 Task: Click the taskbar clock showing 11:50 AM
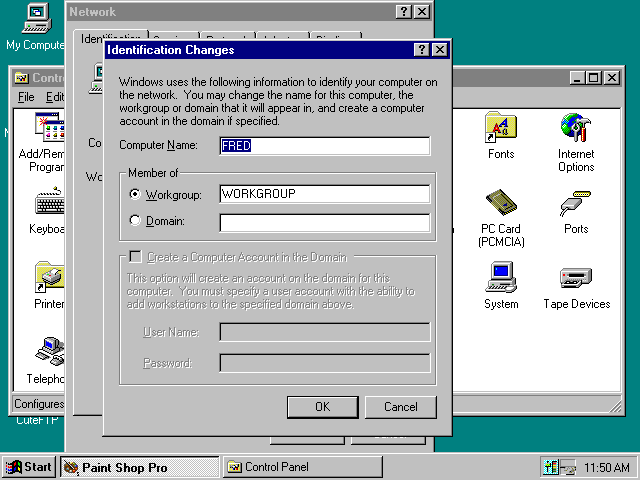pos(607,467)
